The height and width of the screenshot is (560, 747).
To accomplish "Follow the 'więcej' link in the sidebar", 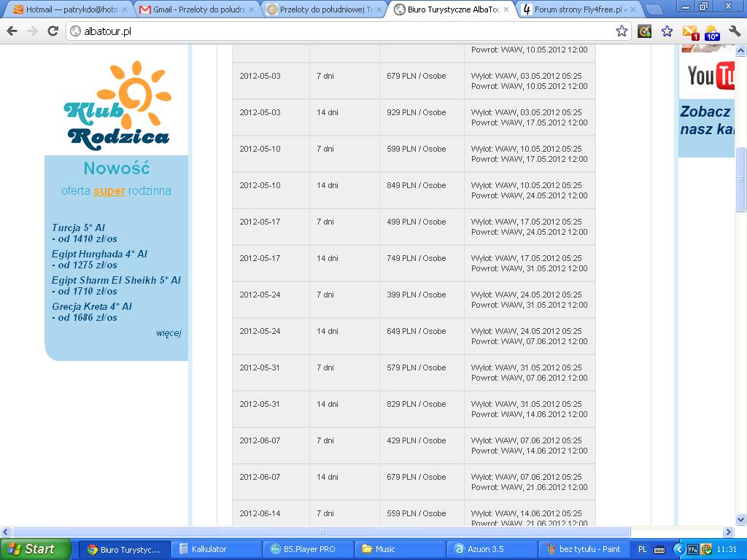I will tap(169, 332).
